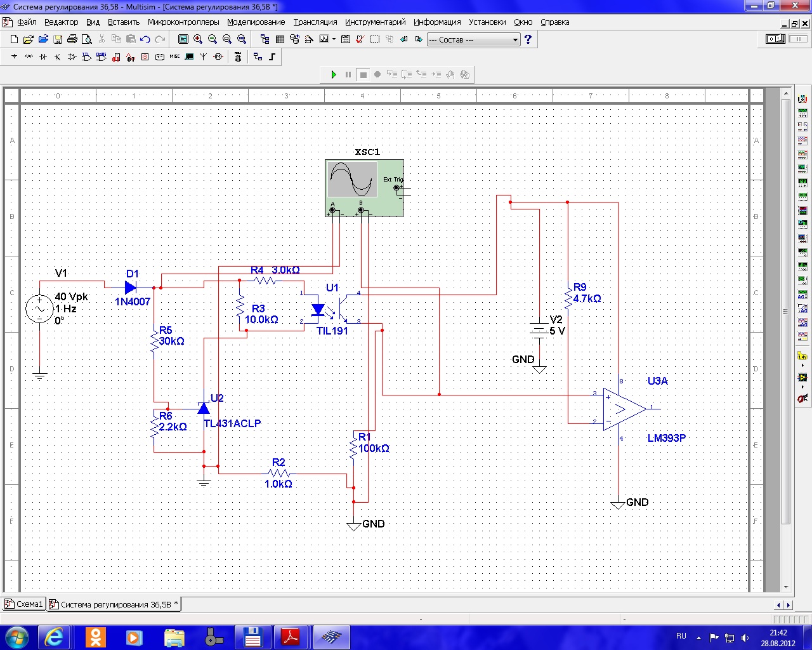Open the In Use List dropdown
The image size is (812, 650).
pos(473,39)
